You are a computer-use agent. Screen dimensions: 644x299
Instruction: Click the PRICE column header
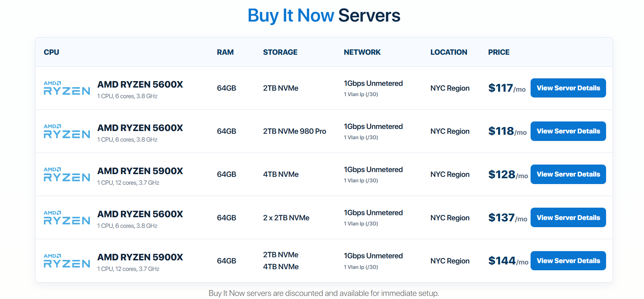[499, 52]
